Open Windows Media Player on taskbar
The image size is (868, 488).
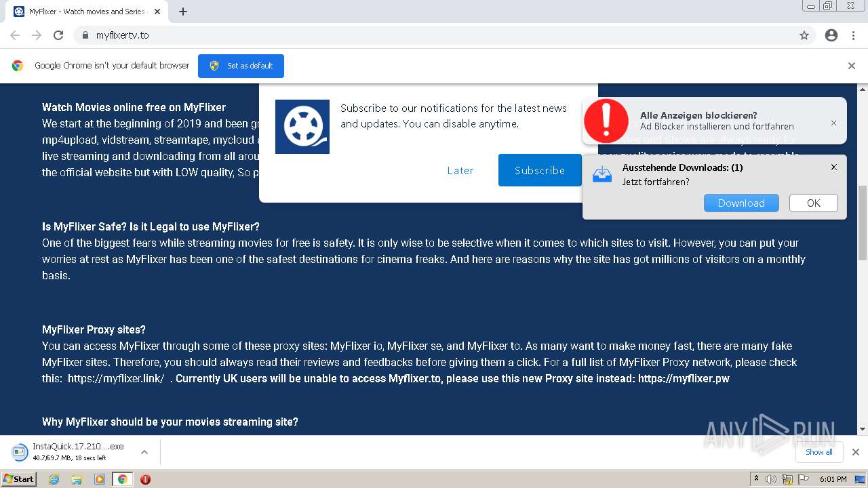click(x=100, y=479)
